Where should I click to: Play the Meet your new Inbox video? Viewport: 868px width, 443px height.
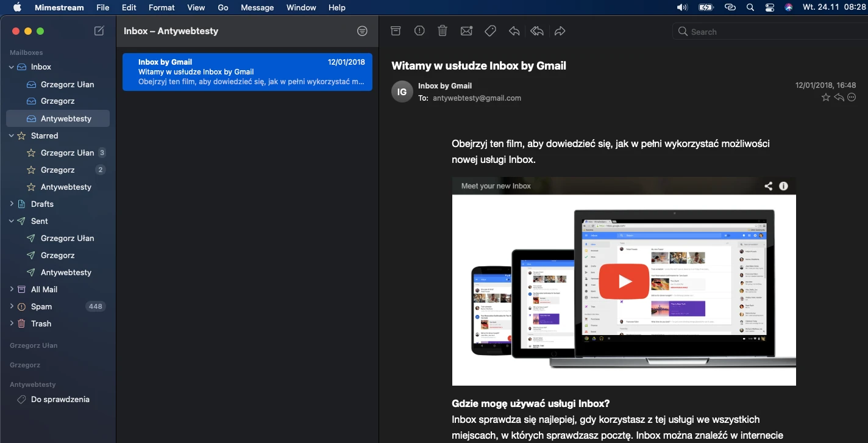click(624, 281)
